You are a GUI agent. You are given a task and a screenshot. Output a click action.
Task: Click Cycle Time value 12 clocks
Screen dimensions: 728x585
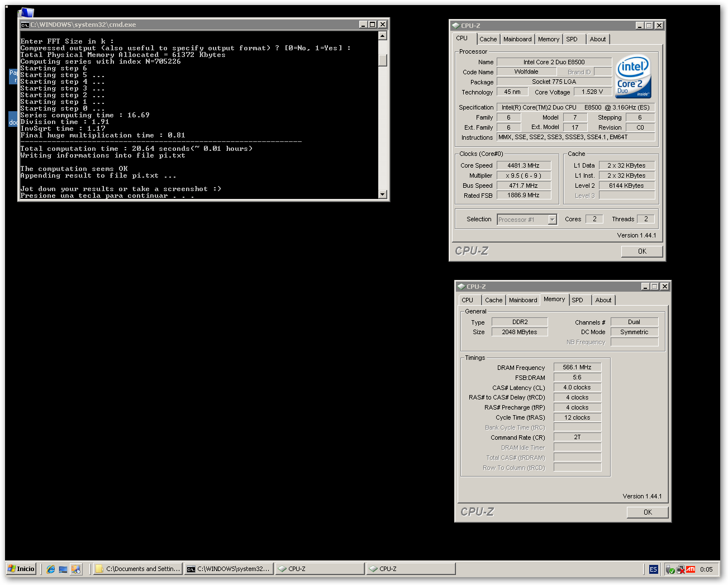pyautogui.click(x=577, y=417)
